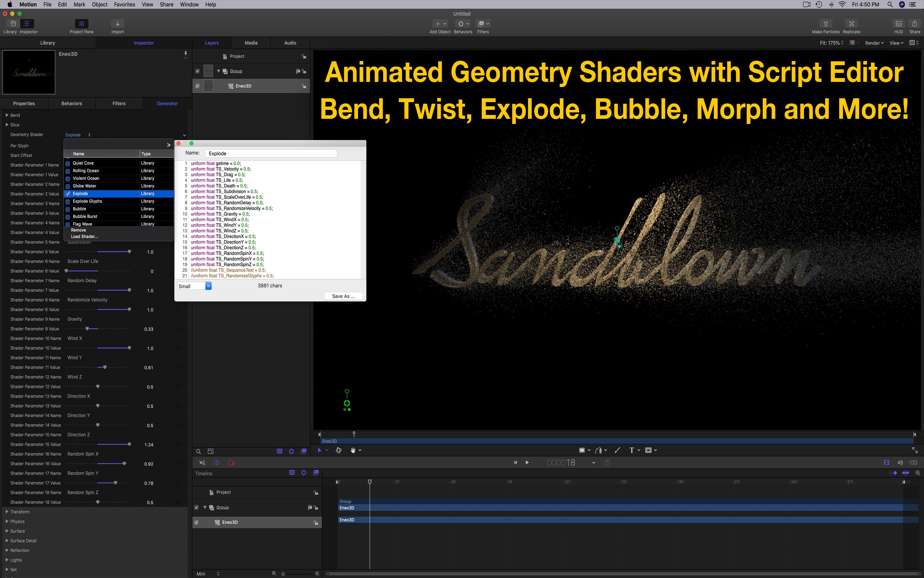This screenshot has width=924, height=578.
Task: Show the Project Pane from the toolbar
Action: click(x=81, y=24)
